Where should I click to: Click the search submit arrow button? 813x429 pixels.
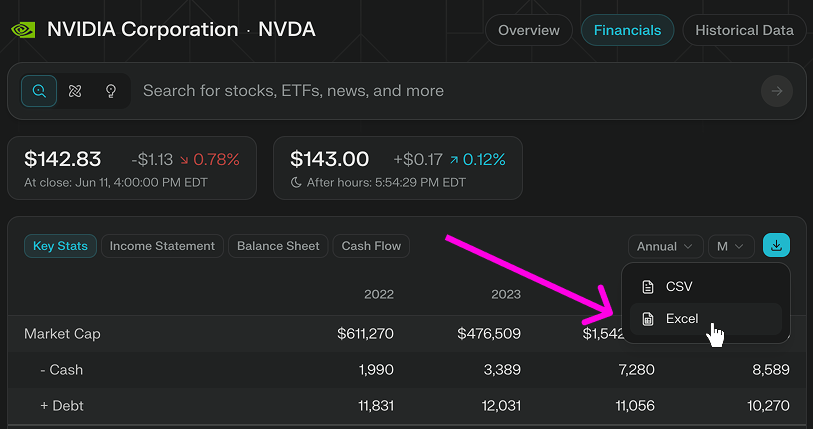coord(776,91)
